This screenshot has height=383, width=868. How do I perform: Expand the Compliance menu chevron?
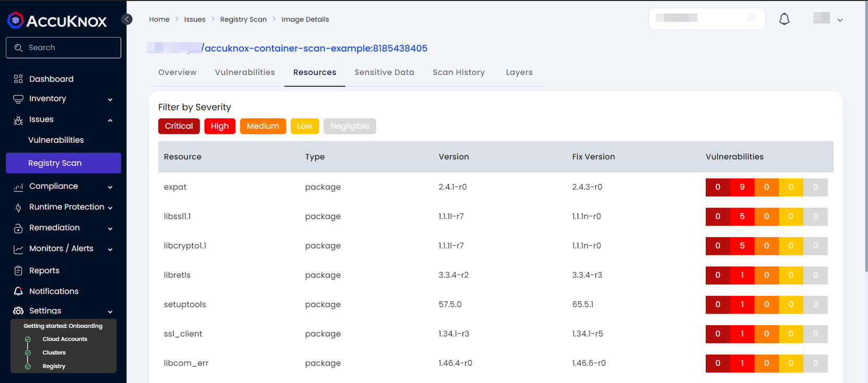(110, 187)
